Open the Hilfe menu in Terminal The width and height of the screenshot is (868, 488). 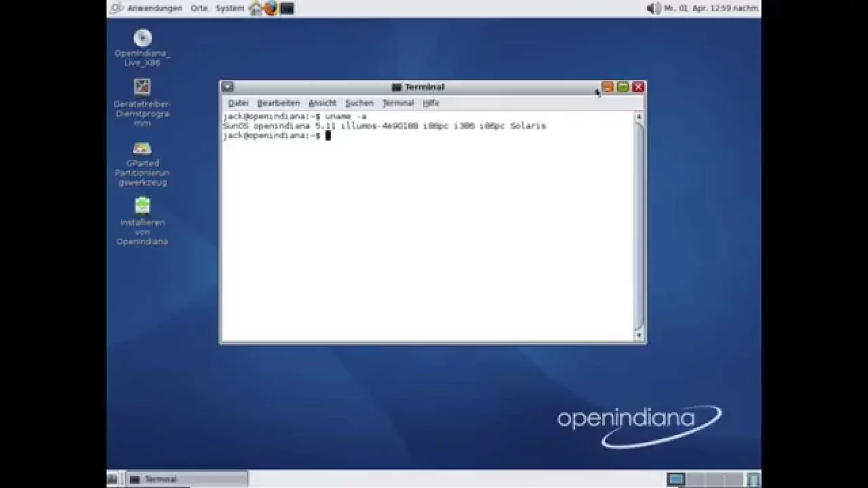pos(431,103)
